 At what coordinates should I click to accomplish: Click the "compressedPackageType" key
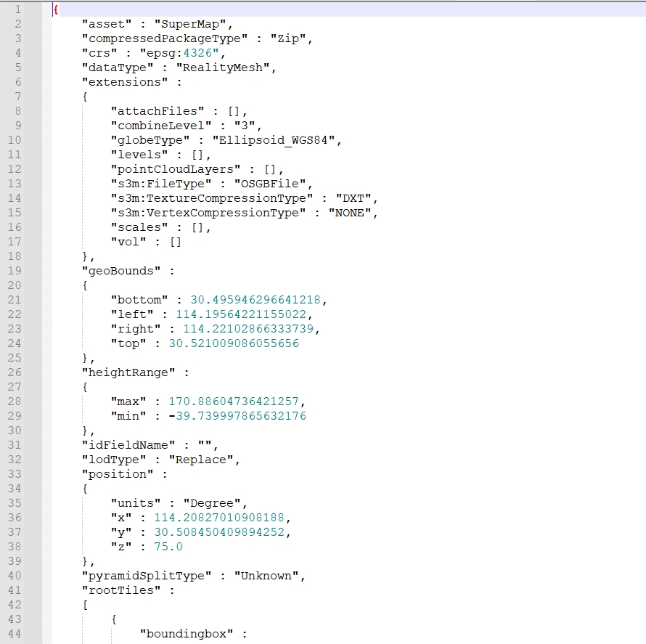[x=165, y=38]
